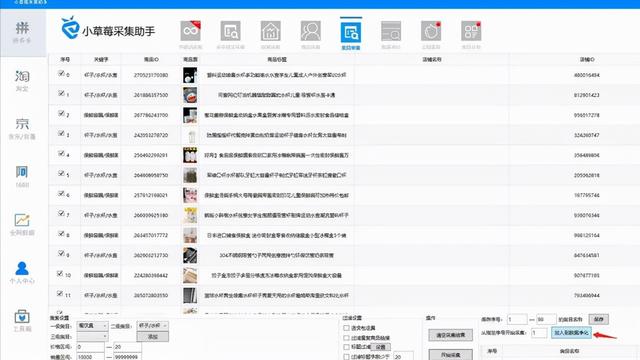Click the product title text in row 8
The height and width of the screenshot is (360, 640).
point(276,235)
